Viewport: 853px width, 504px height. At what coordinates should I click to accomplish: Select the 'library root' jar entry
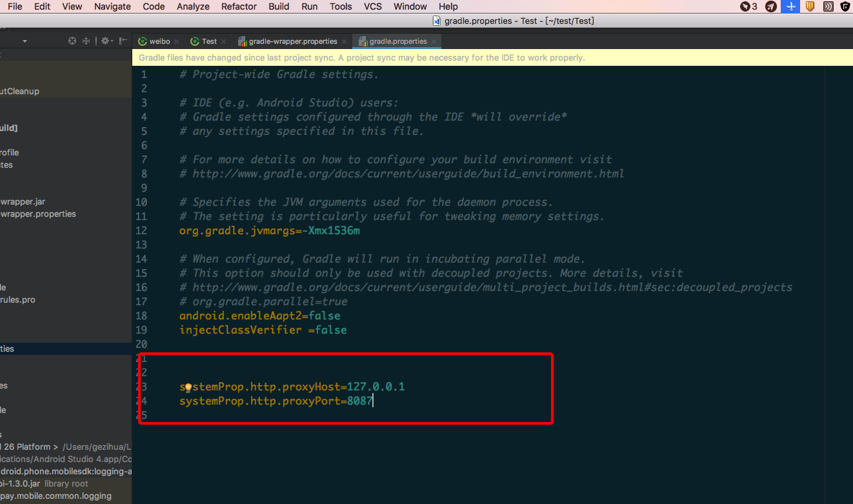click(x=44, y=483)
